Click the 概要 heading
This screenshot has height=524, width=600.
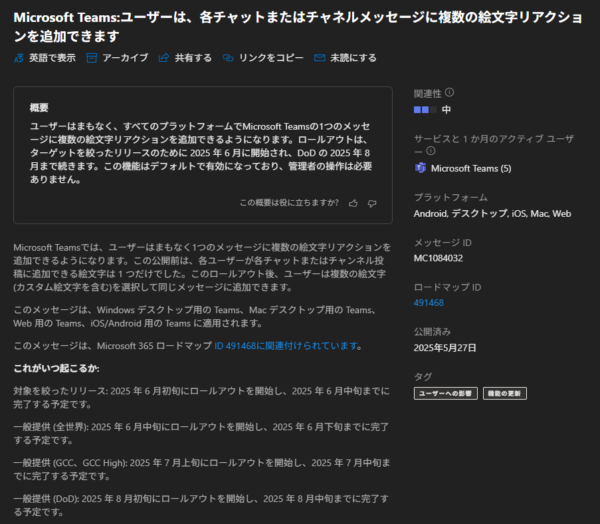[x=39, y=108]
